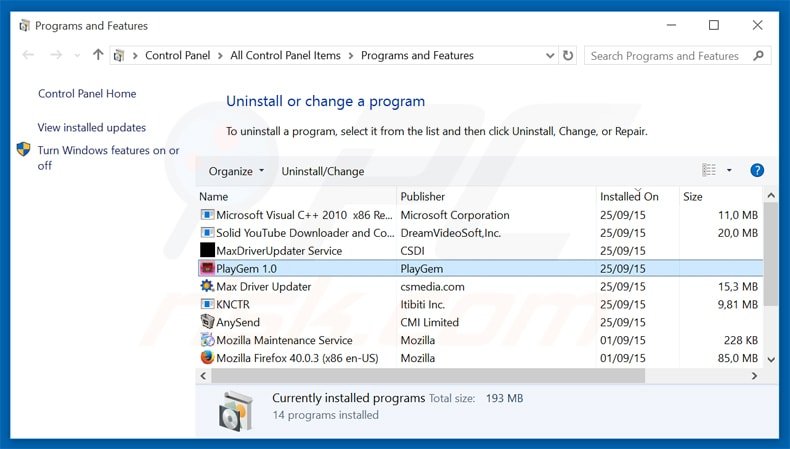Select PlayGem 1.0 program icon

pos(207,269)
